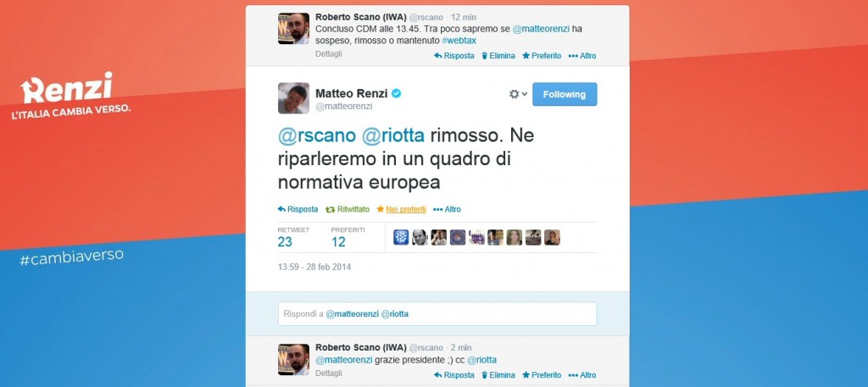Toggle the Following button for Matteo Renzi

(x=565, y=94)
